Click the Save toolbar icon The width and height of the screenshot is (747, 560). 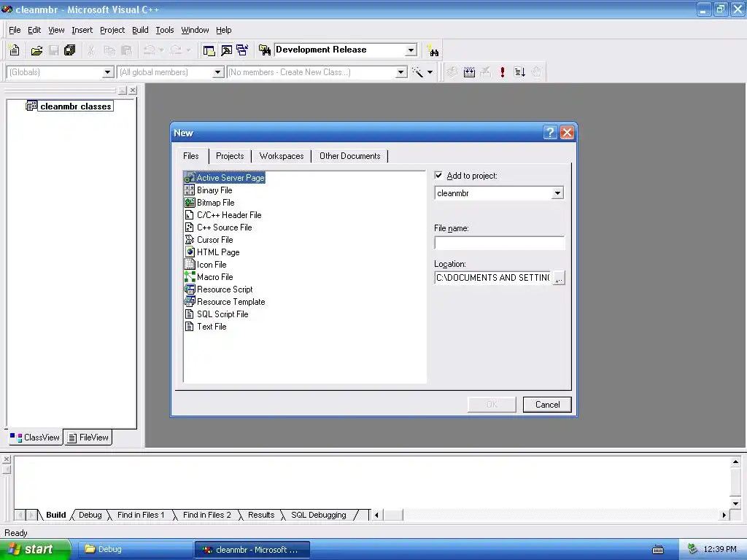click(x=54, y=50)
